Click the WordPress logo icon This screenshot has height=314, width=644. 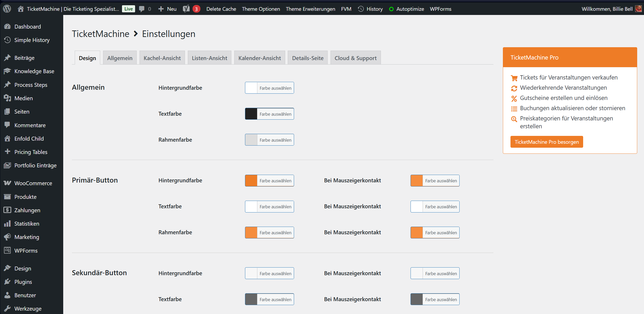click(x=7, y=9)
